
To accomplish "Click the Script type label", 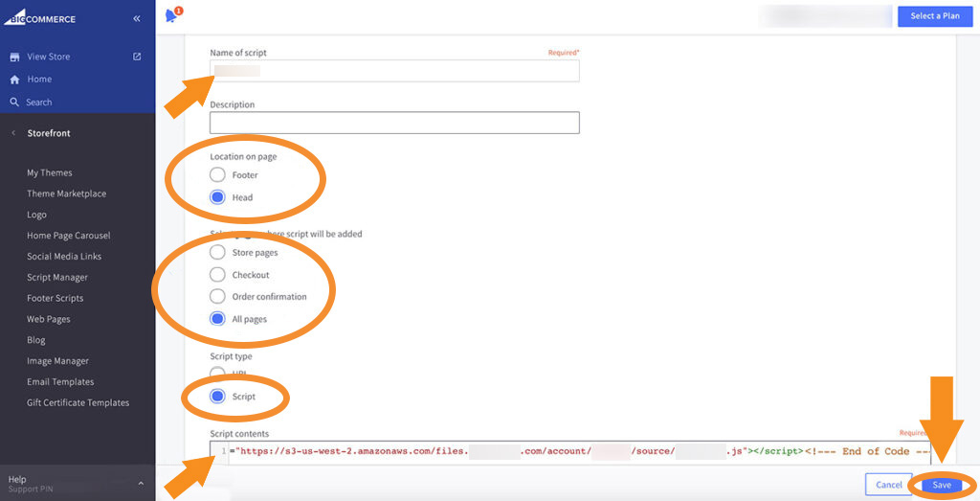I will 232,356.
